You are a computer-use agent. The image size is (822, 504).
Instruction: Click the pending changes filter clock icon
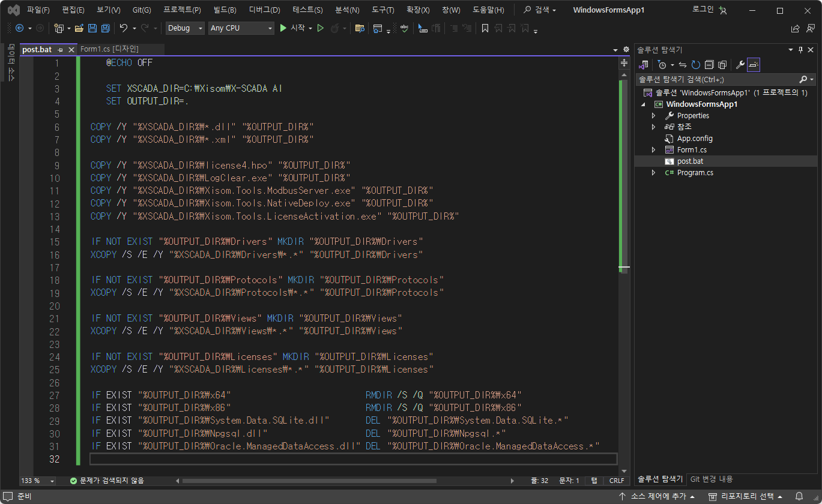[x=662, y=64]
